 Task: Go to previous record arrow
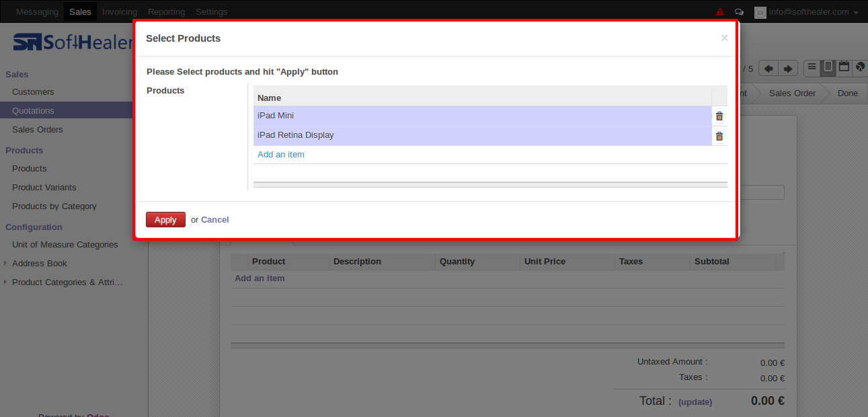click(768, 69)
